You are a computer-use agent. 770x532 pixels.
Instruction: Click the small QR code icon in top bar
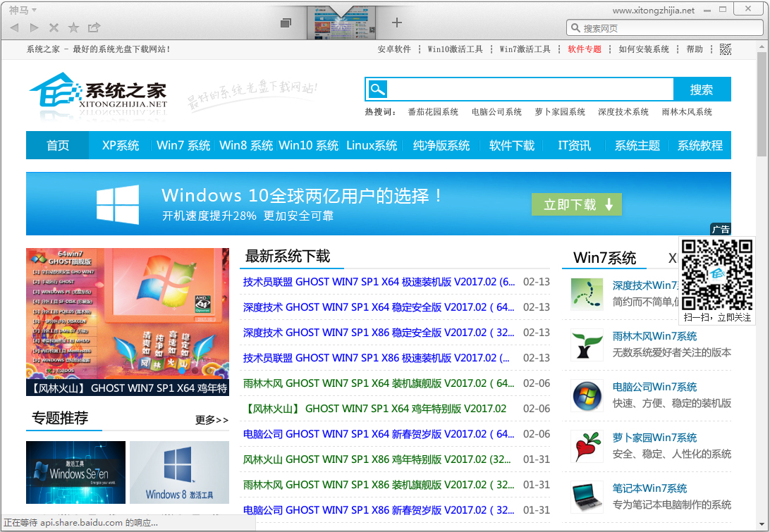click(726, 49)
